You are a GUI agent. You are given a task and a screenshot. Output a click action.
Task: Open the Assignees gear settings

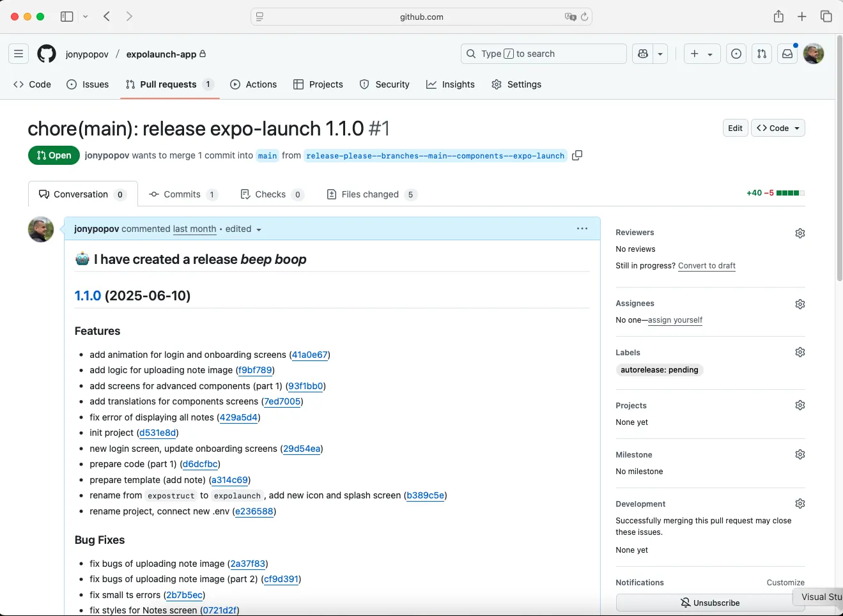[x=800, y=304]
